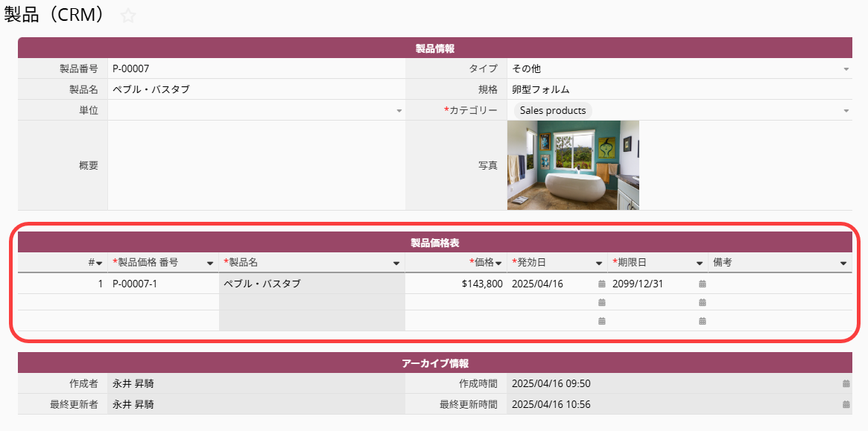Open calendar picker for 期限日 2099/12/31
868x431 pixels.
point(702,284)
